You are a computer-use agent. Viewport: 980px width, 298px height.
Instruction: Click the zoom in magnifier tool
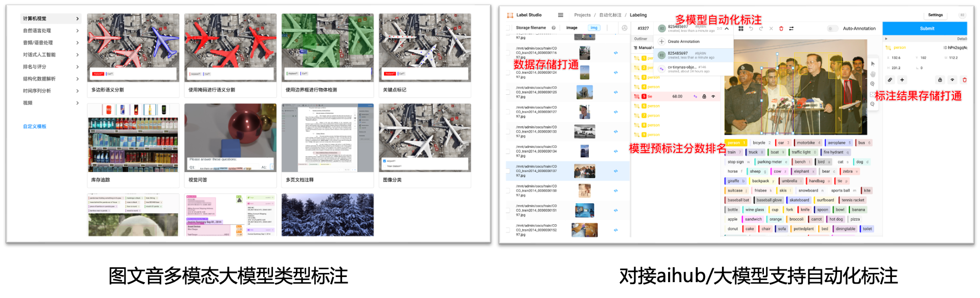coord(872,84)
